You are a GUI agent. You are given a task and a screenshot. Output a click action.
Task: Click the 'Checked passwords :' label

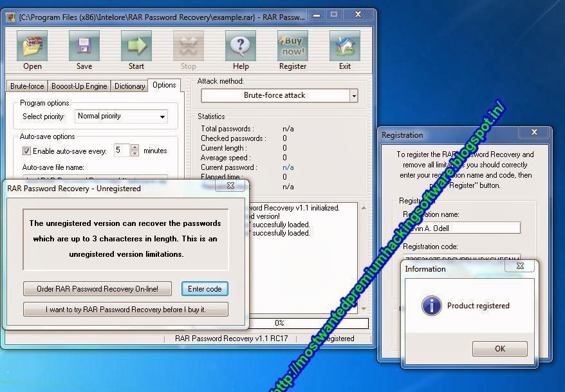click(234, 138)
